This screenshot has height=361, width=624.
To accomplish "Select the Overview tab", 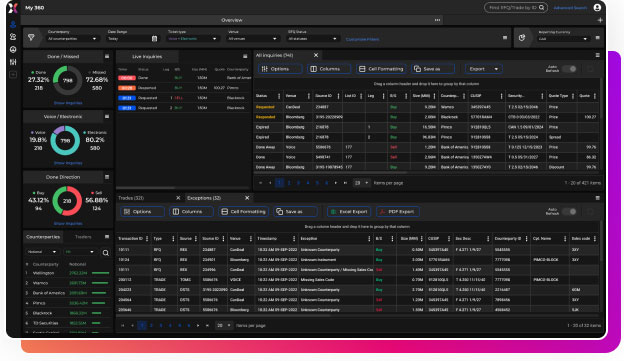I will 232,20.
